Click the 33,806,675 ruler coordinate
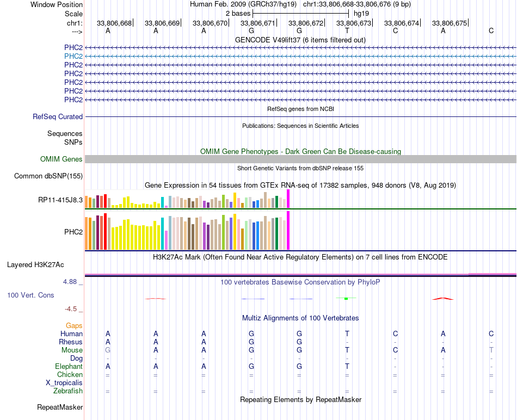 tap(450, 23)
